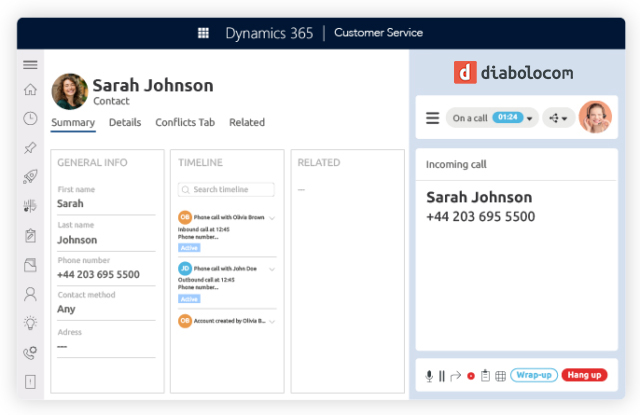This screenshot has width=640, height=415.
Task: Click the Dynamics 365 title
Action: pos(269,33)
